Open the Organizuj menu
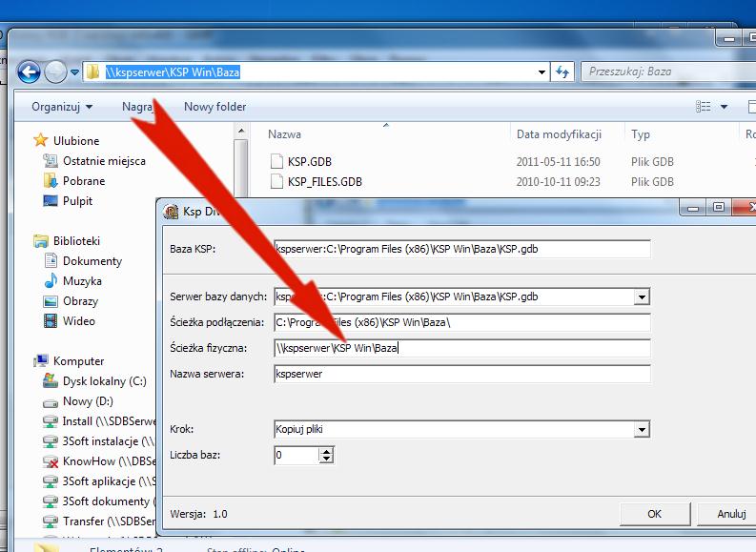 coord(62,107)
